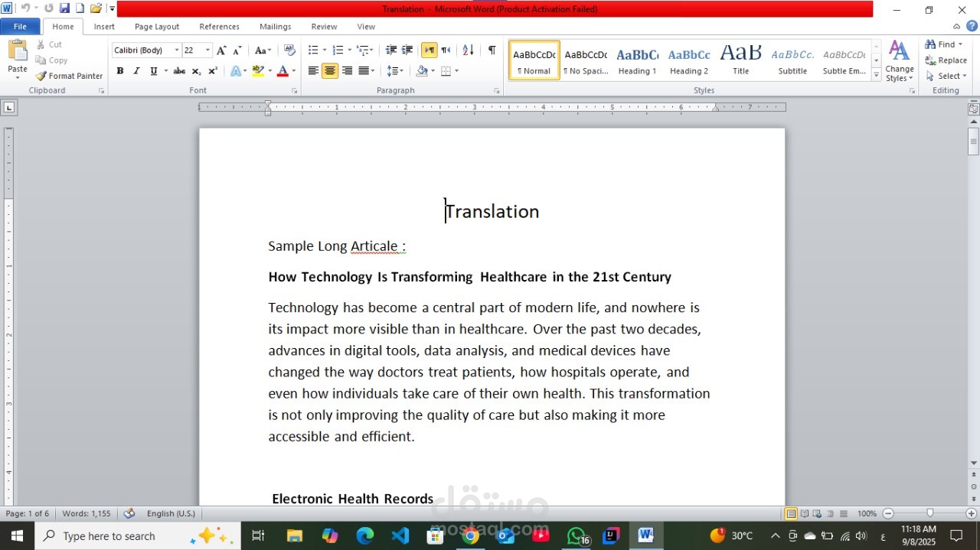Center the text alignment
Viewport: 980px width, 550px height.
coord(330,71)
